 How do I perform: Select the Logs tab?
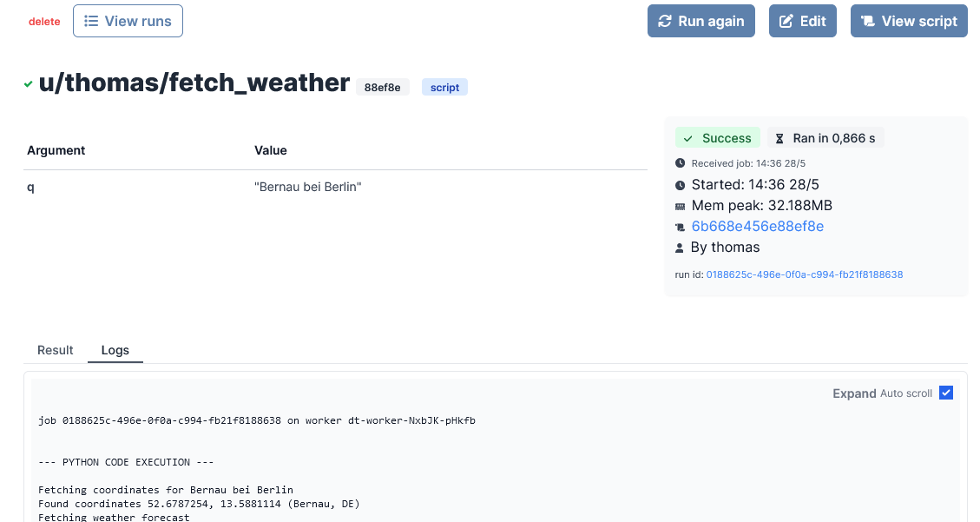click(x=115, y=350)
